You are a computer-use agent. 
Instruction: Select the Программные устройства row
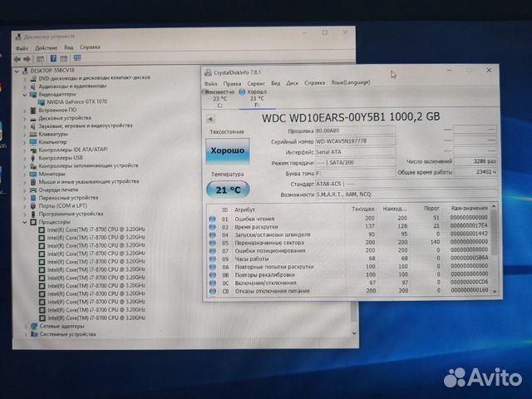pyautogui.click(x=71, y=214)
